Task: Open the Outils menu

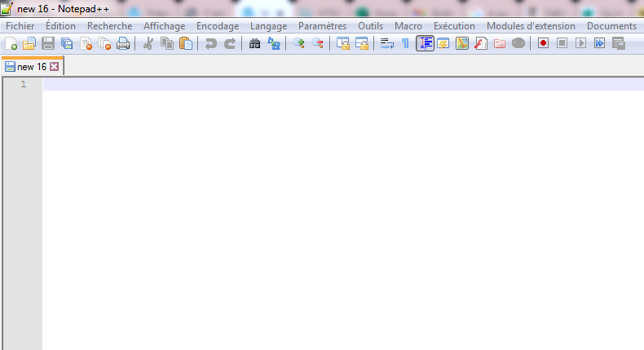Action: 370,26
